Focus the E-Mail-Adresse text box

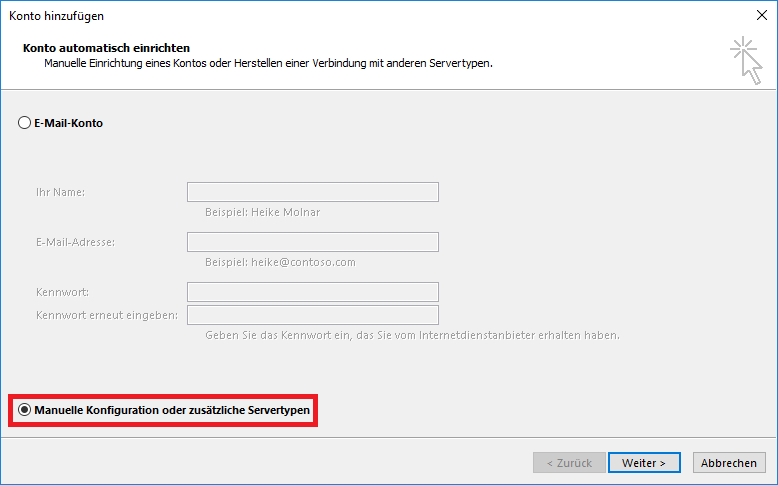click(312, 242)
